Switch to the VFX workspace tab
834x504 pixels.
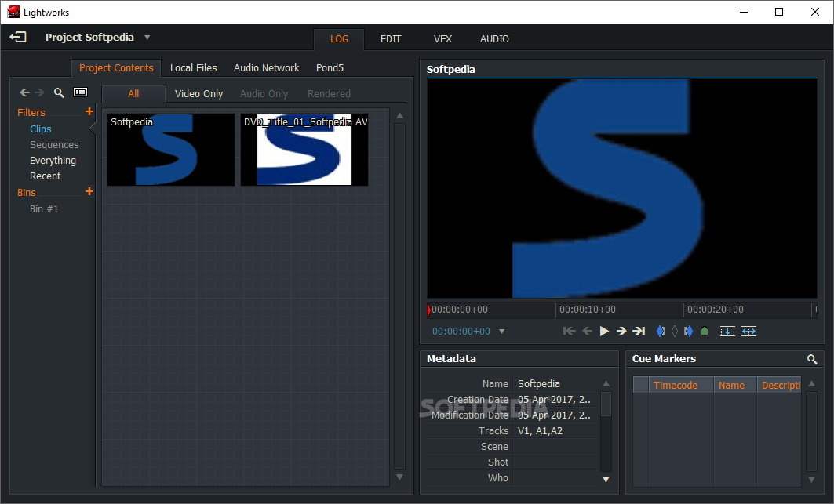click(442, 39)
